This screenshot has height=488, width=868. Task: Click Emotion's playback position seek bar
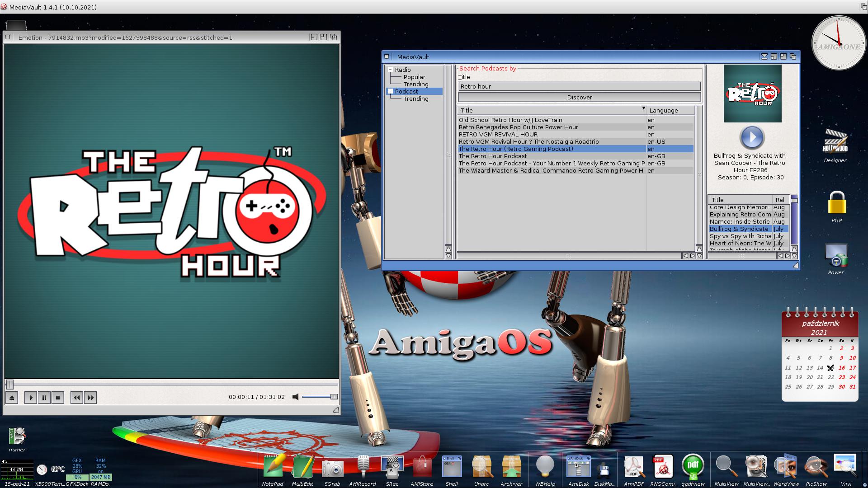click(x=172, y=385)
